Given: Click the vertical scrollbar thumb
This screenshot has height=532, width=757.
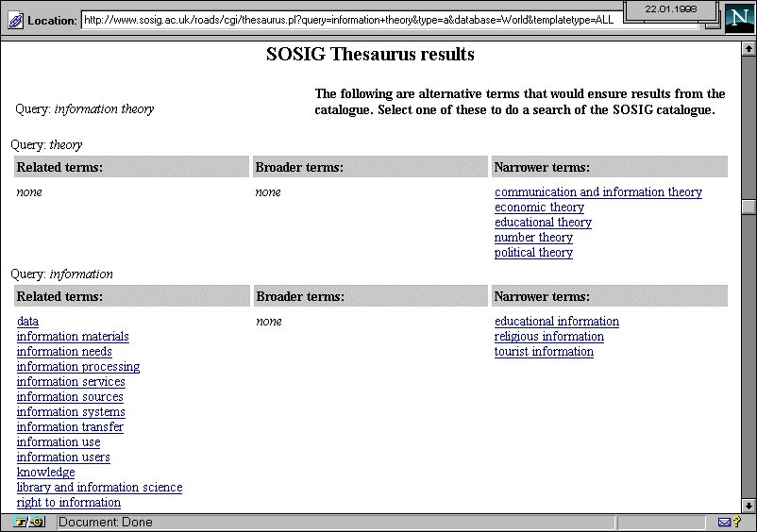Looking at the screenshot, I should (749, 207).
